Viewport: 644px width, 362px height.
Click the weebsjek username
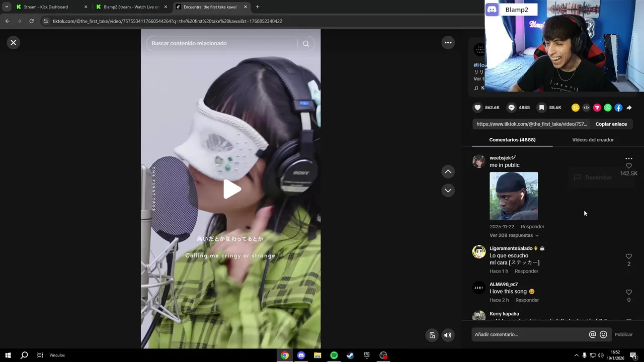pyautogui.click(x=503, y=158)
